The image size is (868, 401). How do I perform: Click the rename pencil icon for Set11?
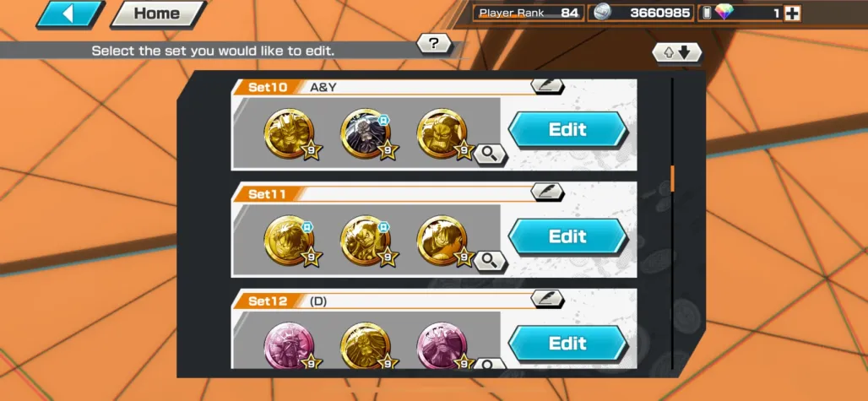[x=547, y=192]
